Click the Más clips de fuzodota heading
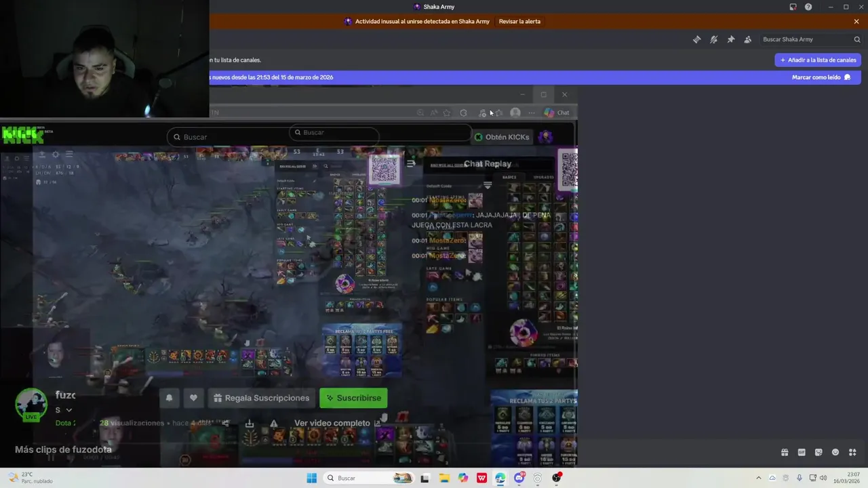The image size is (868, 488). [x=63, y=449]
